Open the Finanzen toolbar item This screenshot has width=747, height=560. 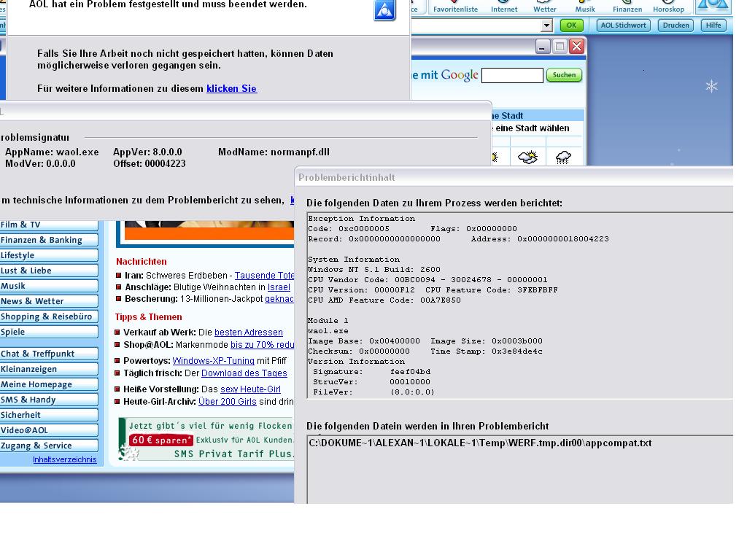pos(627,7)
